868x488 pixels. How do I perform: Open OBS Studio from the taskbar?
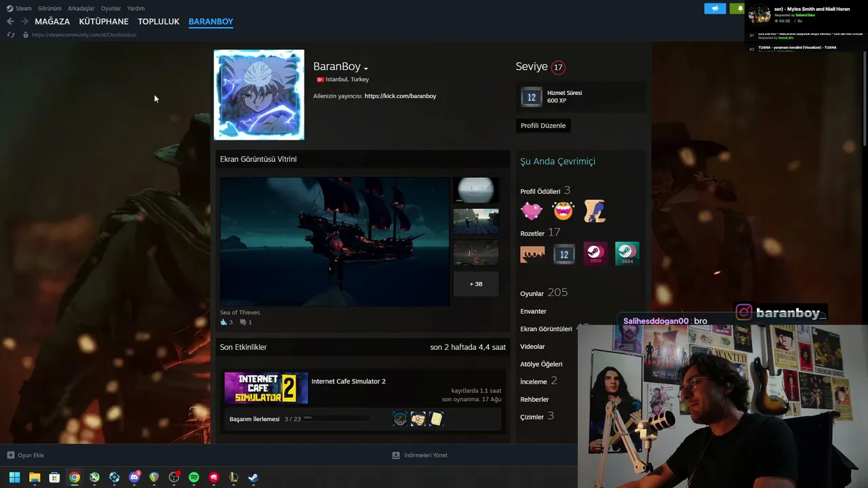pyautogui.click(x=174, y=477)
